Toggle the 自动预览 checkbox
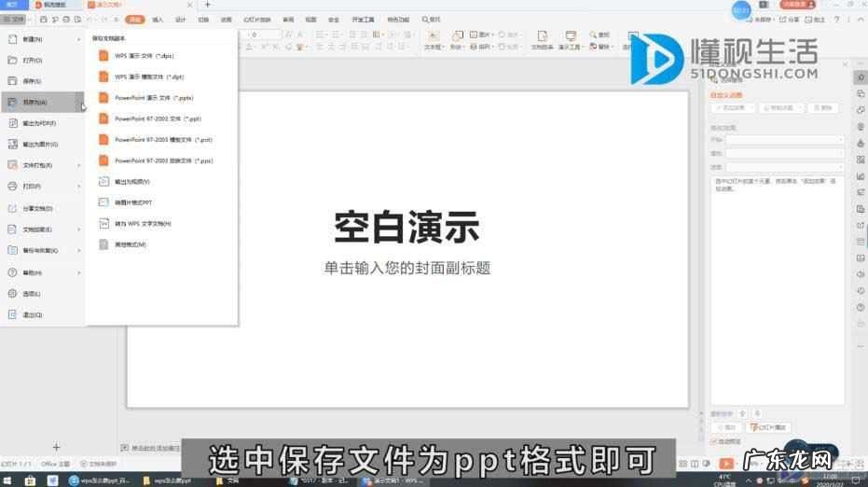The width and height of the screenshot is (868, 487). 714,441
